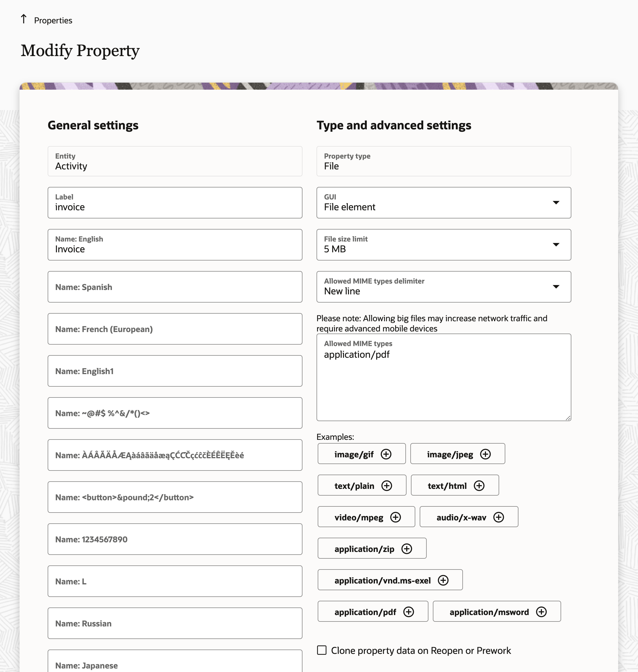Add text/html using the plus icon

pyautogui.click(x=479, y=486)
